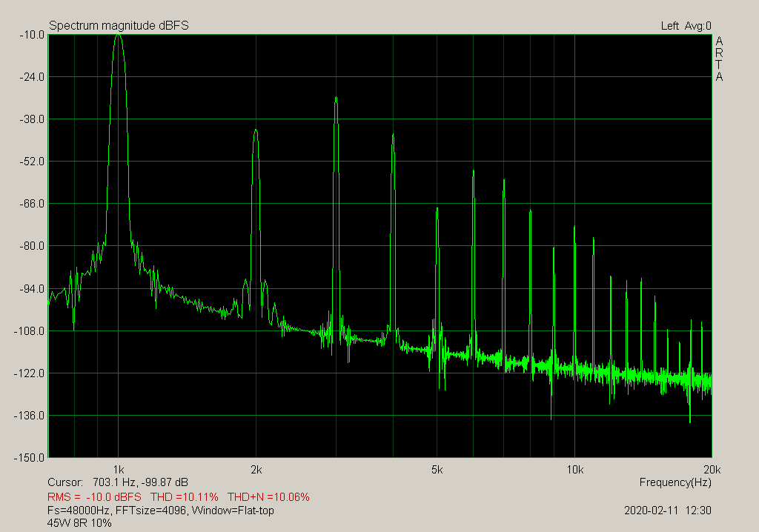This screenshot has width=759, height=532.
Task: Click the 'Spectrum magnitude dBFS' title text
Action: pos(119,26)
